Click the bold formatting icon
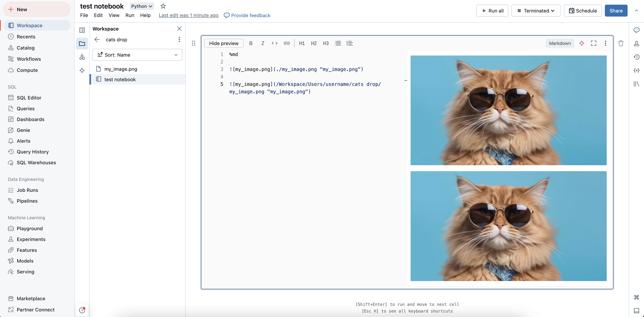Viewport: 644px width, 317px height. [251, 43]
